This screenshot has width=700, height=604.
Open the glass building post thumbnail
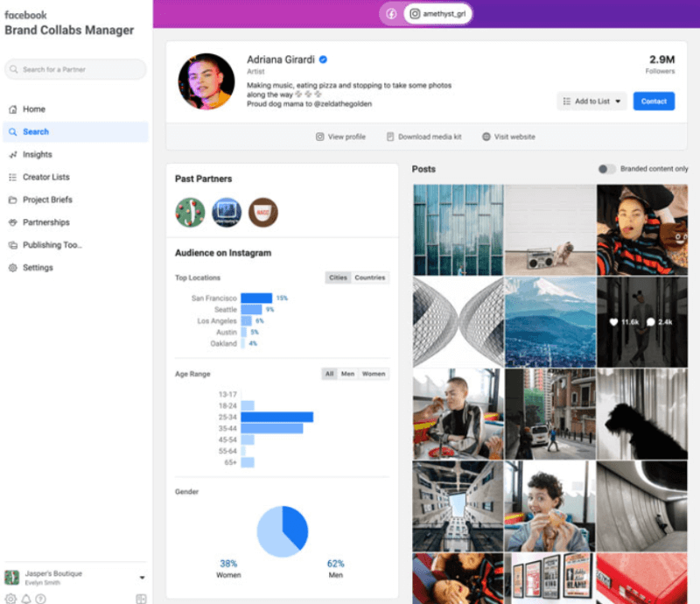[458, 229]
